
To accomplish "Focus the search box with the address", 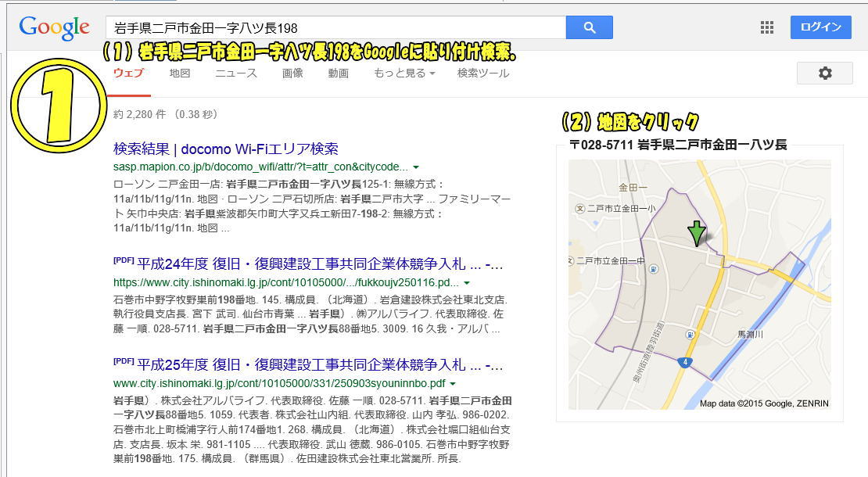I will pyautogui.click(x=335, y=27).
